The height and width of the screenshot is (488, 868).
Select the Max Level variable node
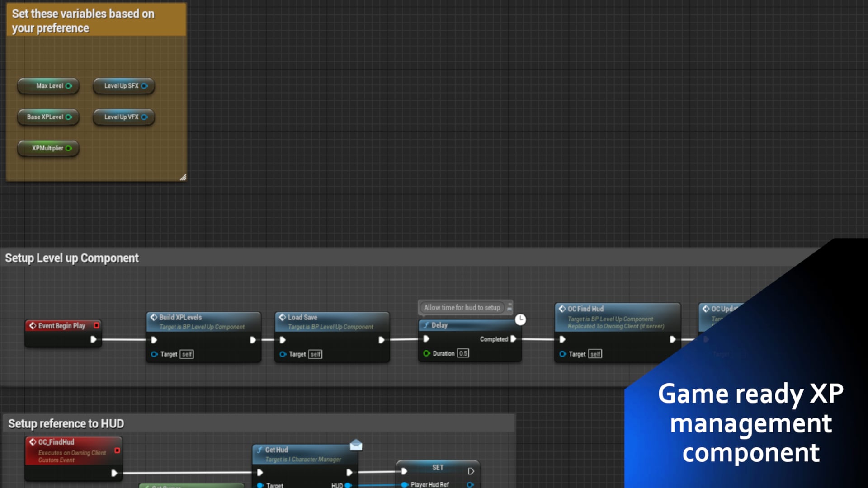tap(48, 85)
